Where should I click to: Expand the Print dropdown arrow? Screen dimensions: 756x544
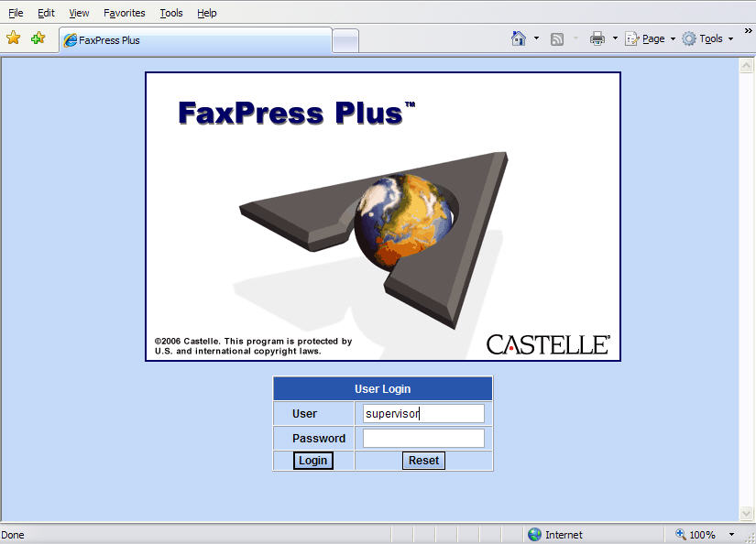coord(615,38)
